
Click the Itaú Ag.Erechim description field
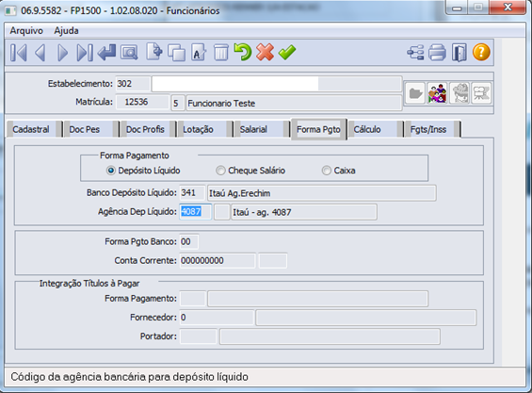(322, 193)
